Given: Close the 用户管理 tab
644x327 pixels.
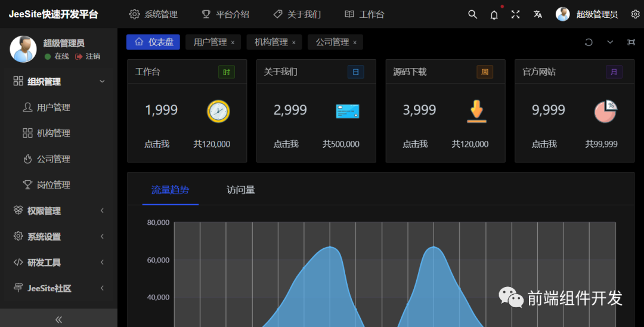Looking at the screenshot, I should 233,43.
